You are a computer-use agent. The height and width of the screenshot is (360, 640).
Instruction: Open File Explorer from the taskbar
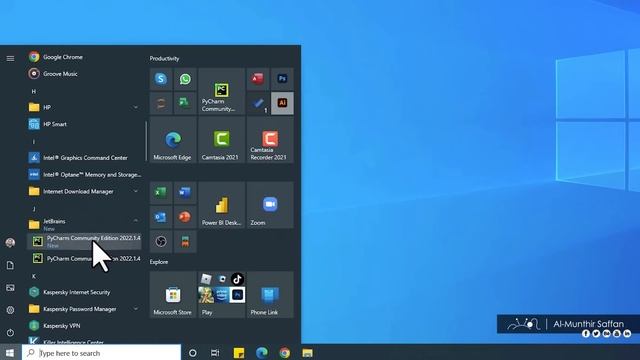pos(307,353)
